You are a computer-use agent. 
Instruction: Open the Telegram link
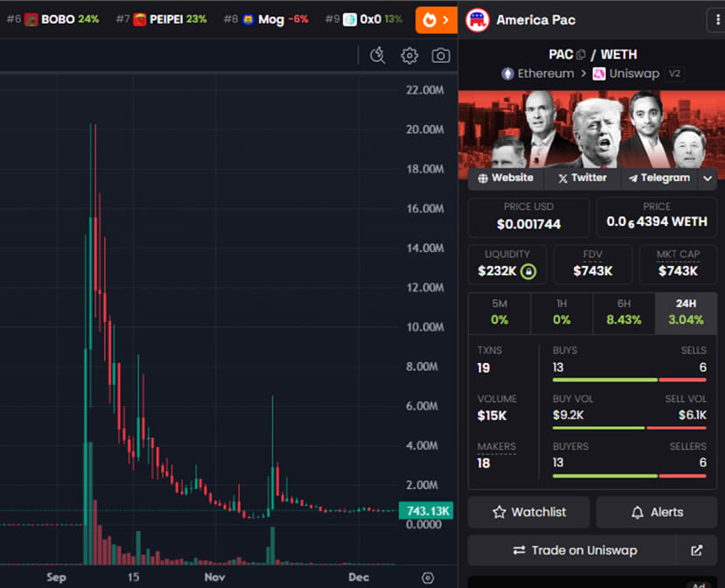[659, 178]
